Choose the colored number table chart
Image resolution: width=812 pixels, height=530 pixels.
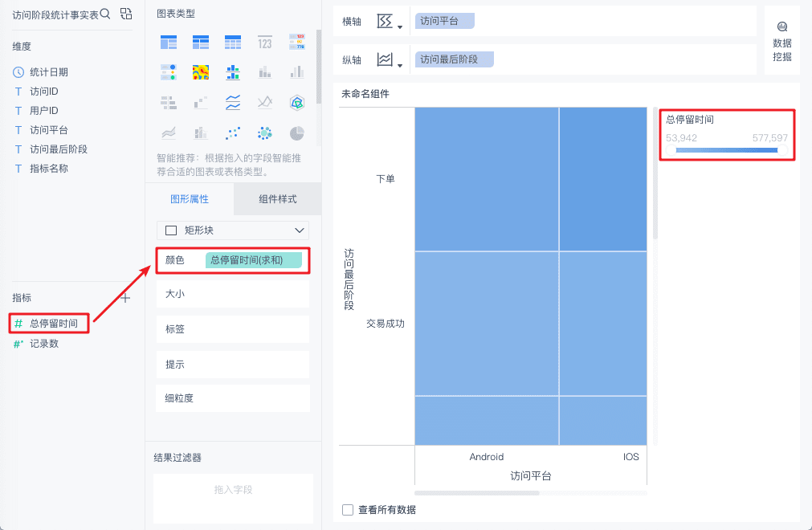(x=296, y=42)
